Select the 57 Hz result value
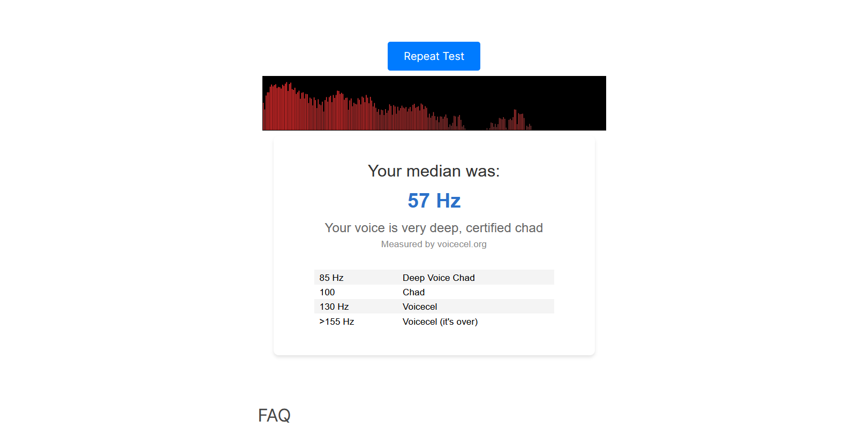Viewport: 868px width, 436px height. pos(434,201)
